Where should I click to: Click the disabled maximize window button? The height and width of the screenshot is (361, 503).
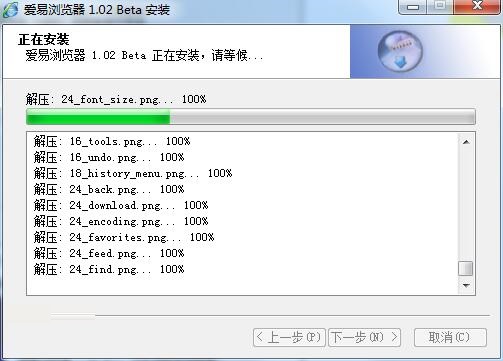coord(440,6)
